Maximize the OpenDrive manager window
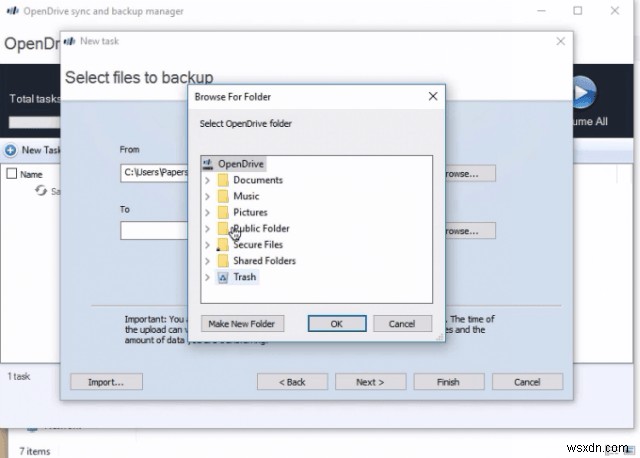This screenshot has height=458, width=640. point(578,11)
